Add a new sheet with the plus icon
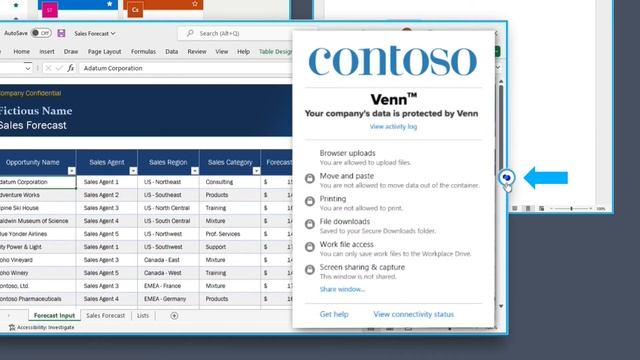 tap(174, 316)
